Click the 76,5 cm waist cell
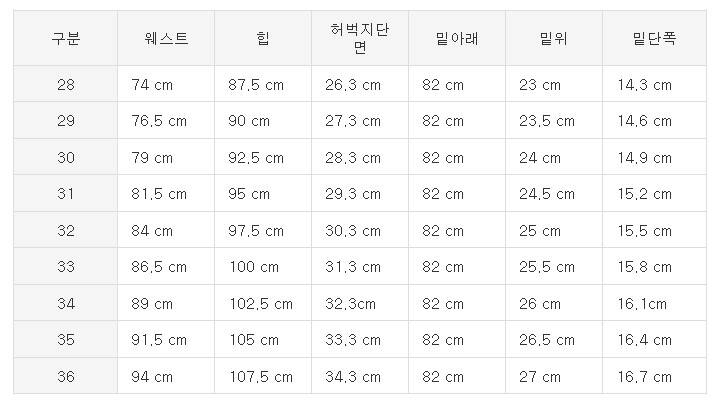Viewport: 714px width, 405px height. click(159, 121)
